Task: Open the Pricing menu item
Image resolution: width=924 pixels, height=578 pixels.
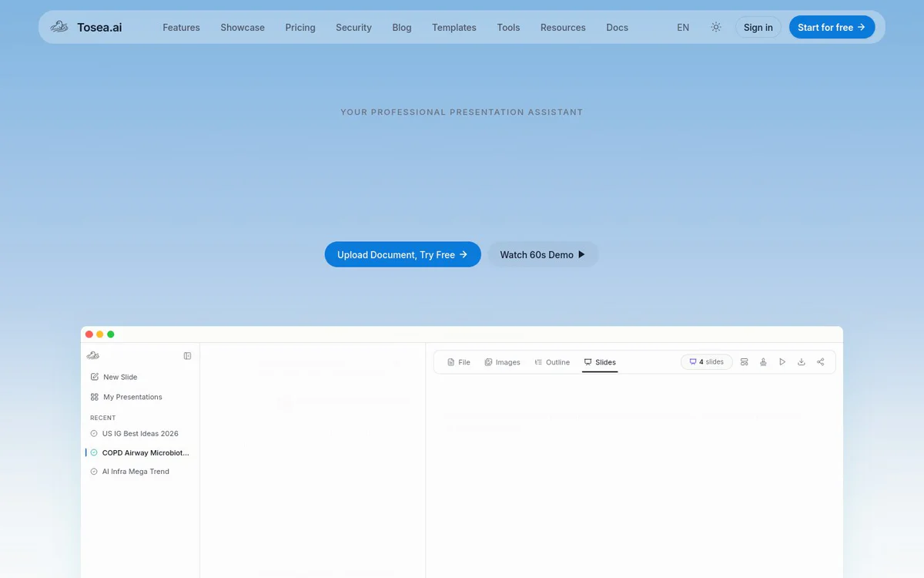Action: click(300, 27)
